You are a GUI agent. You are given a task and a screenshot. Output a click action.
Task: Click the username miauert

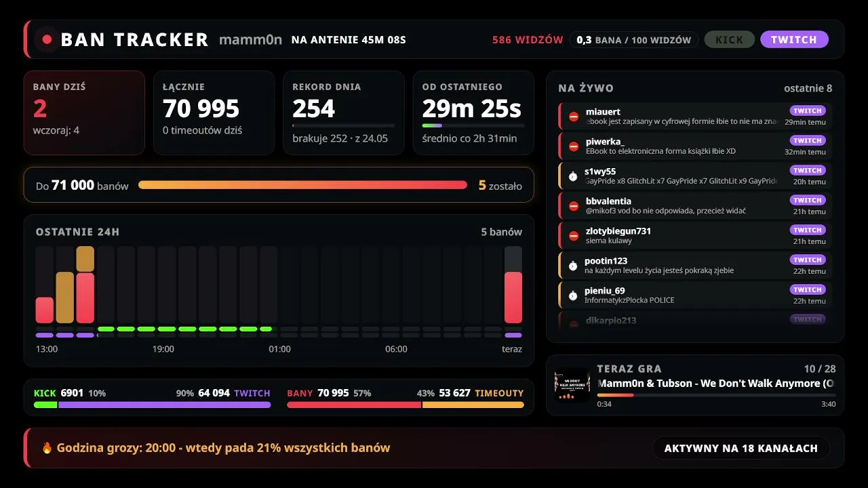coord(603,112)
